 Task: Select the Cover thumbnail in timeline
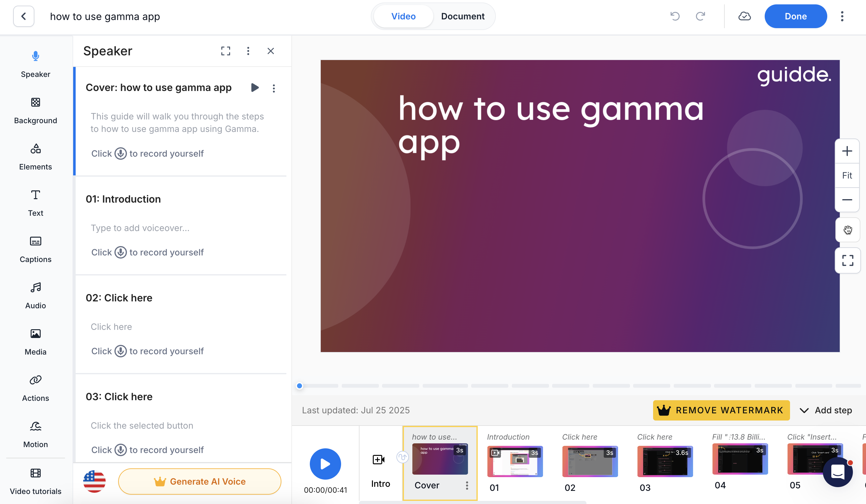click(x=440, y=459)
